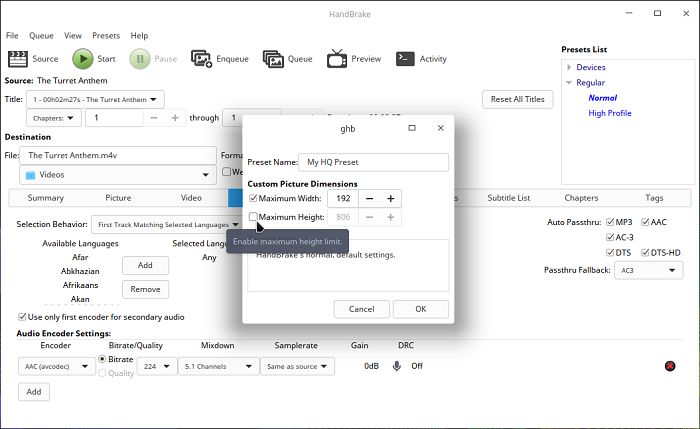
Task: Open the Queue icon in toolbar
Action: pos(272,59)
